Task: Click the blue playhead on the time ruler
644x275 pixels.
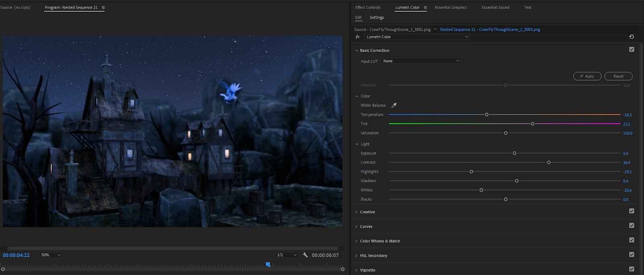Action: tap(268, 265)
